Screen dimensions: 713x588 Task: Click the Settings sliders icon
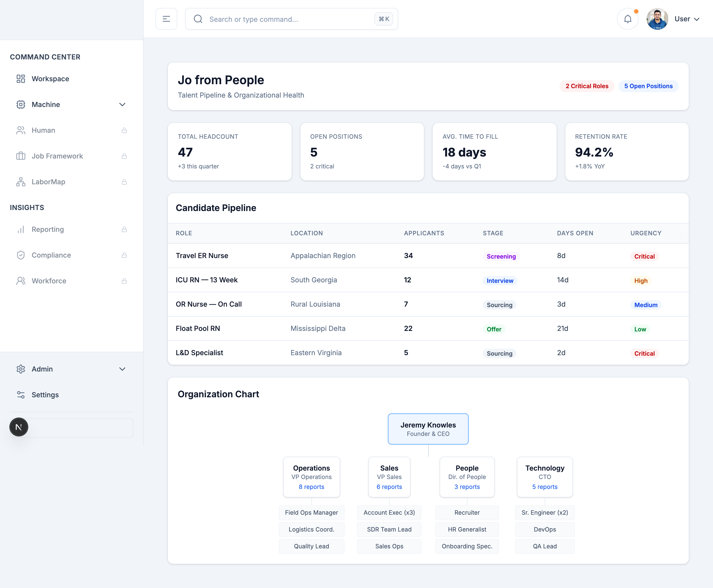21,395
